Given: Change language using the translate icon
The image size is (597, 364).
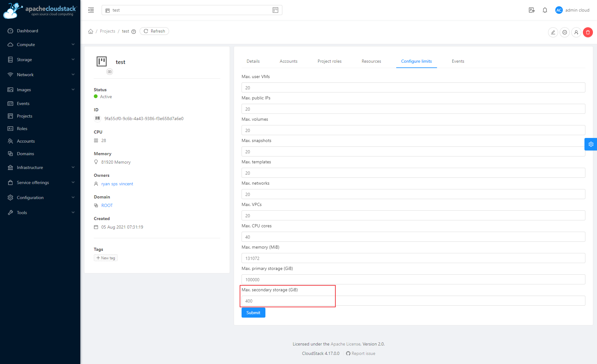Looking at the screenshot, I should point(531,10).
